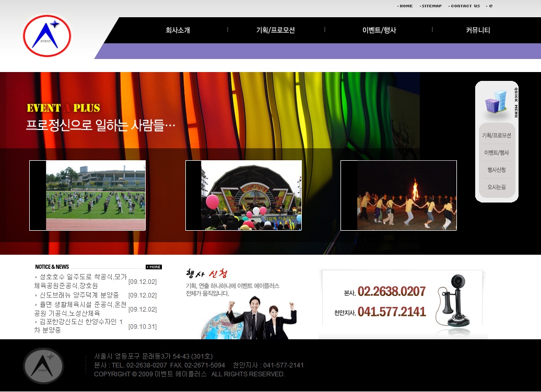This screenshot has width=541, height=392.
Task: Open 기획/프로모션 in the top navigation bar
Action: pyautogui.click(x=275, y=30)
